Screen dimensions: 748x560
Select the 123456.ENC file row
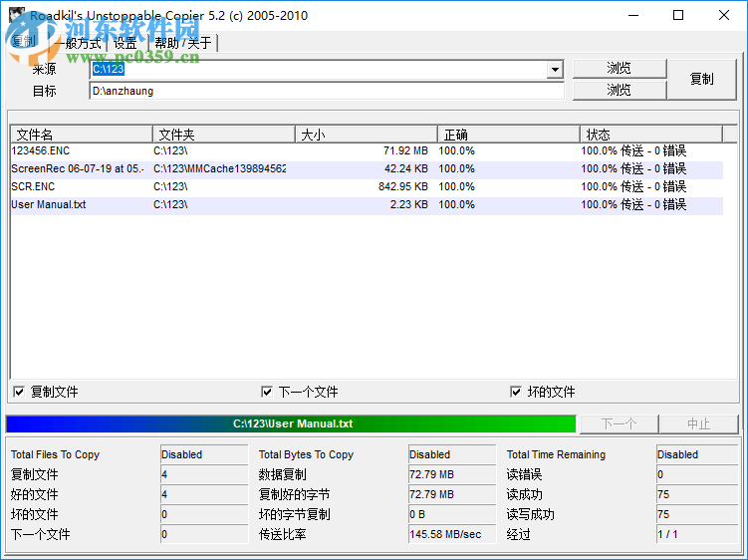click(367, 150)
